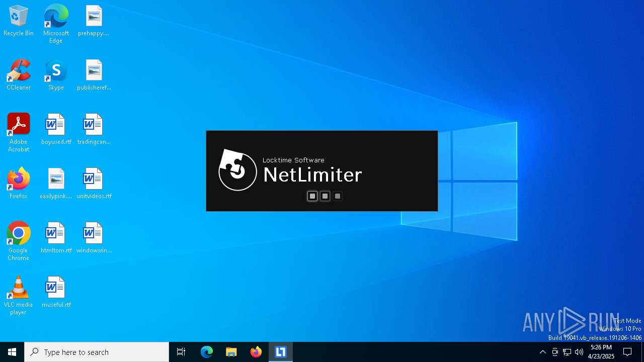
Task: Select the Skype desktop shortcut
Action: 56,75
